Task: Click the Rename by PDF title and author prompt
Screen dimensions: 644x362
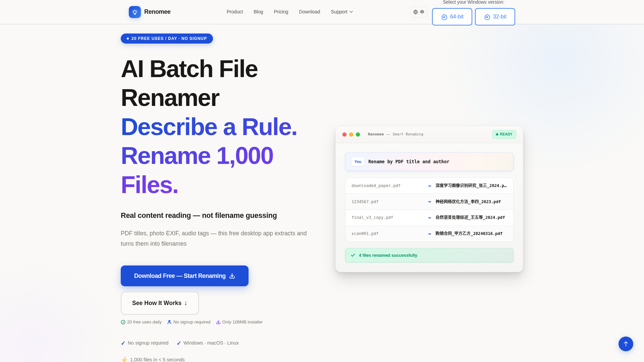Action: [x=429, y=162]
